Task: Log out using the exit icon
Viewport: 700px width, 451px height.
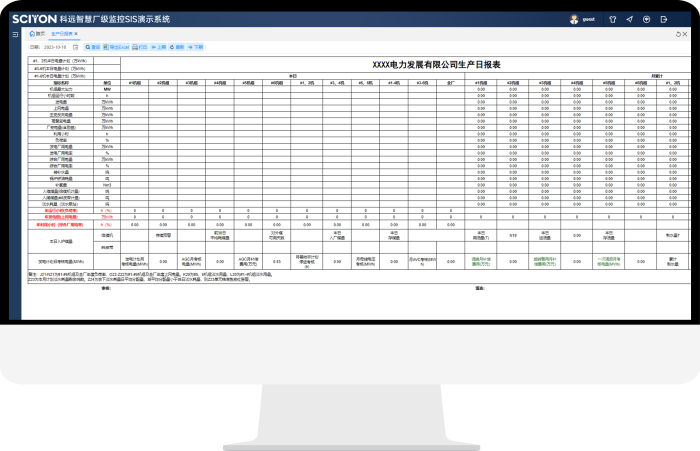Action: (x=665, y=19)
